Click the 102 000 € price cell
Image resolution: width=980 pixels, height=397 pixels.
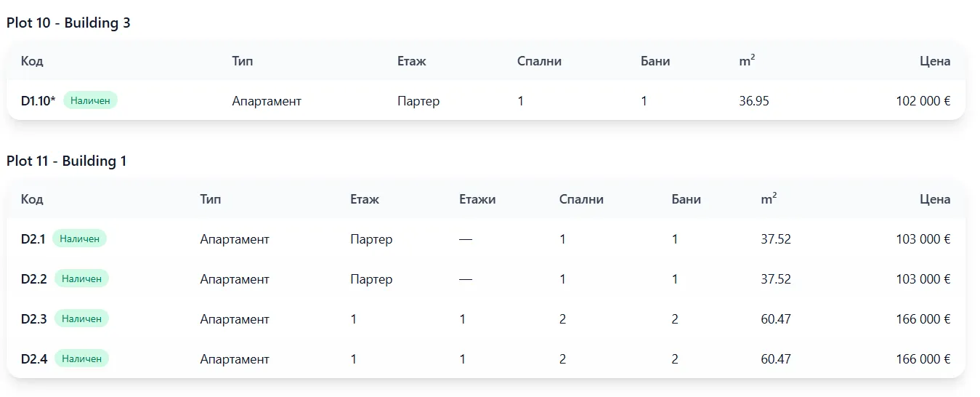tap(923, 101)
